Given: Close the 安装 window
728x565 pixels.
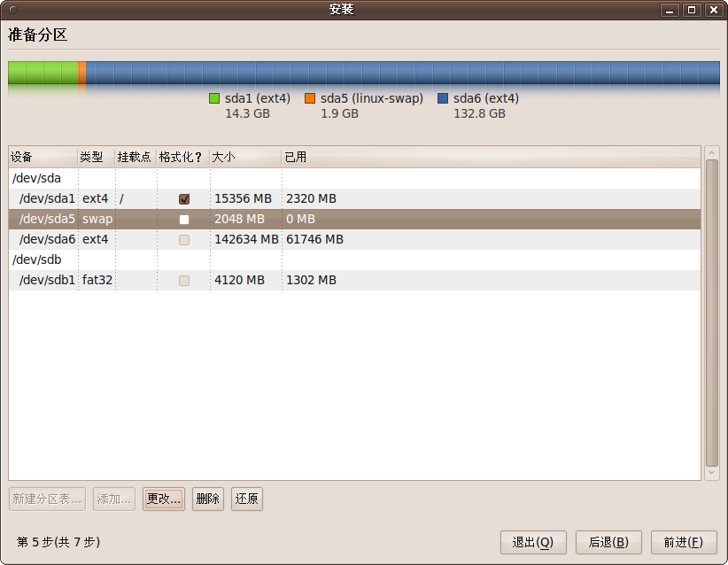Looking at the screenshot, I should click(714, 11).
